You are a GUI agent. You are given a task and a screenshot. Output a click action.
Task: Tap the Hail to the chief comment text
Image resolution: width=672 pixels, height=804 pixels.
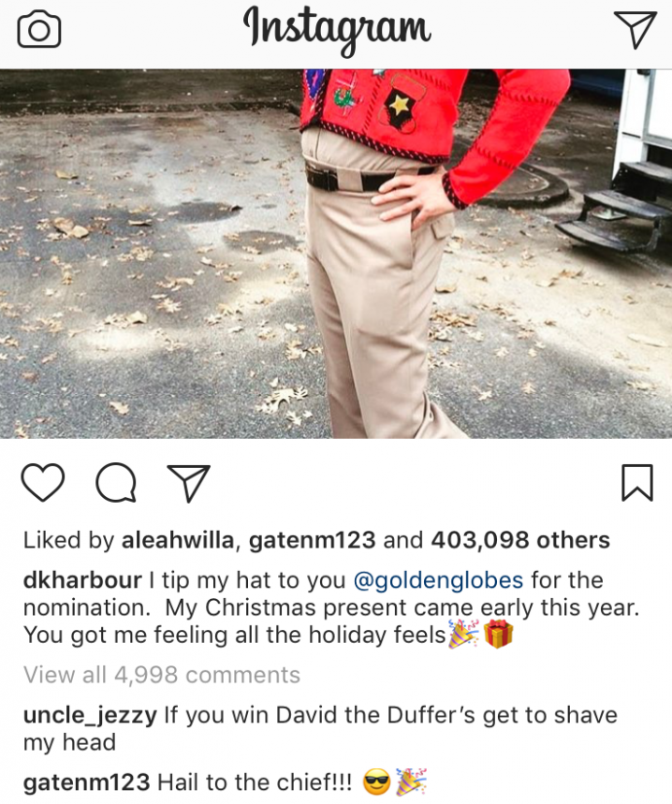coord(255,782)
